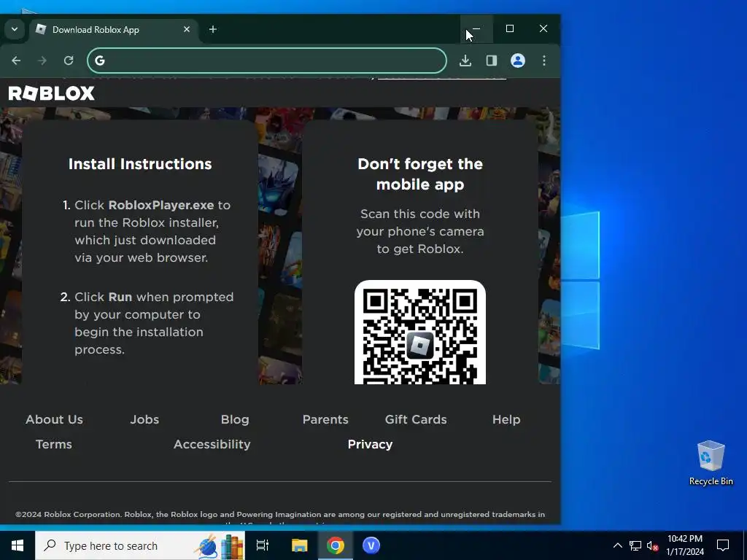Click the Chrome forward arrow
The image size is (747, 560).
pos(42,61)
